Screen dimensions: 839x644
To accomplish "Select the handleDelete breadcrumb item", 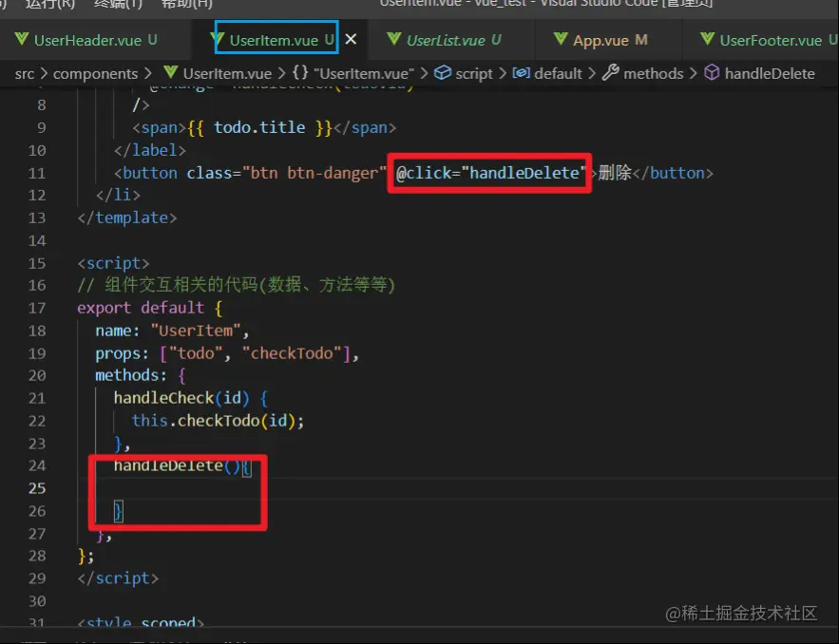I will point(770,73).
